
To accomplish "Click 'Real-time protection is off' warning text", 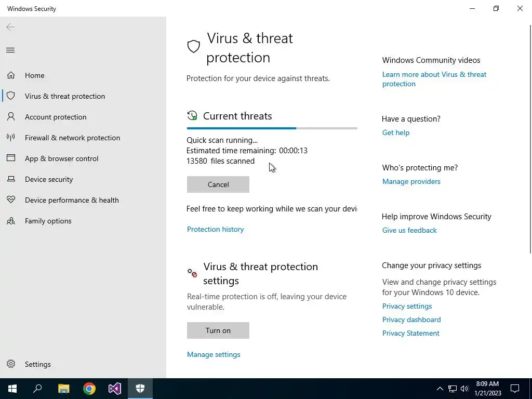I will click(267, 302).
